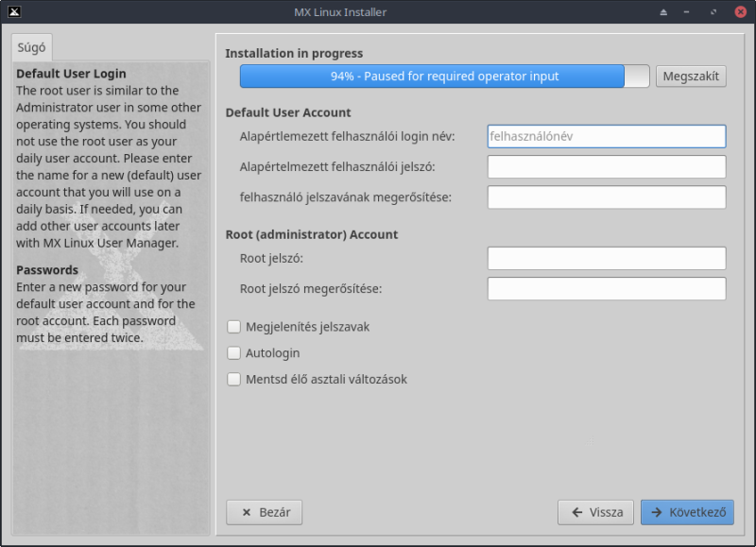Image resolution: width=756 pixels, height=547 pixels.
Task: Click the Passwords help heading
Action: click(47, 270)
